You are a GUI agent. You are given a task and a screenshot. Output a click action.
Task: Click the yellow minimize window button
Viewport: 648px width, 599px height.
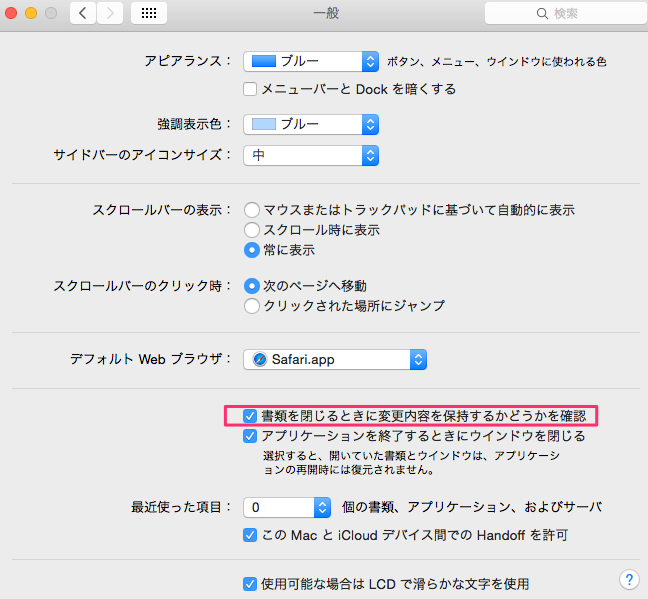(31, 13)
